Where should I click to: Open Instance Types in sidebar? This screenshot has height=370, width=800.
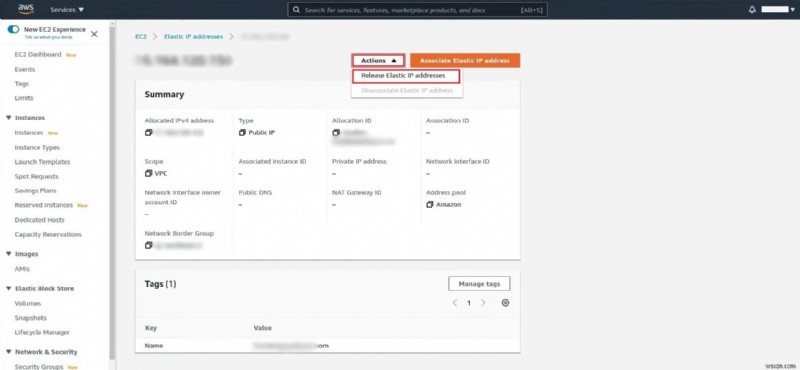tap(37, 147)
